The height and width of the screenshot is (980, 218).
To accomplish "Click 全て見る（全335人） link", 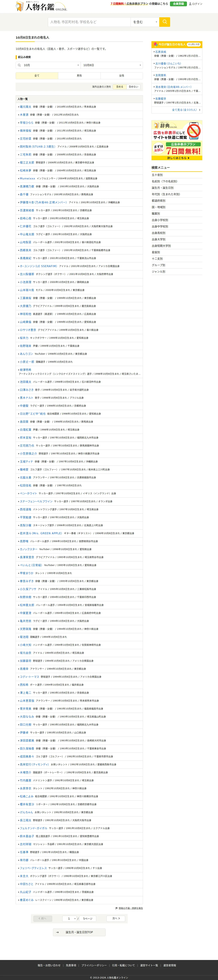I will click(184, 110).
